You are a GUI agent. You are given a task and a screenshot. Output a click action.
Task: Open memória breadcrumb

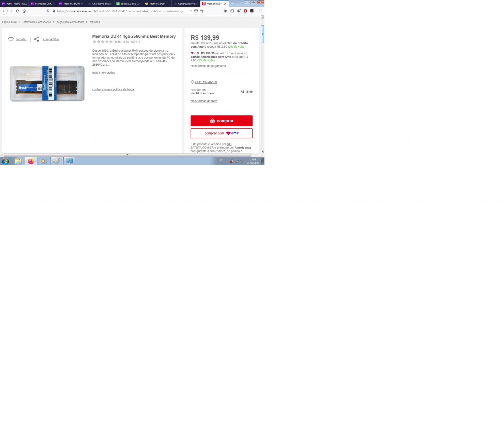(x=95, y=22)
